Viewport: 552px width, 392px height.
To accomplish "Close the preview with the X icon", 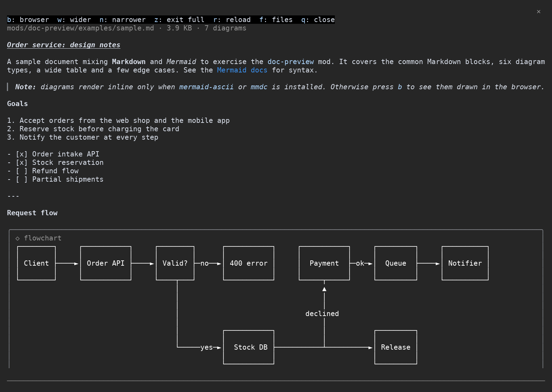I will point(539,12).
